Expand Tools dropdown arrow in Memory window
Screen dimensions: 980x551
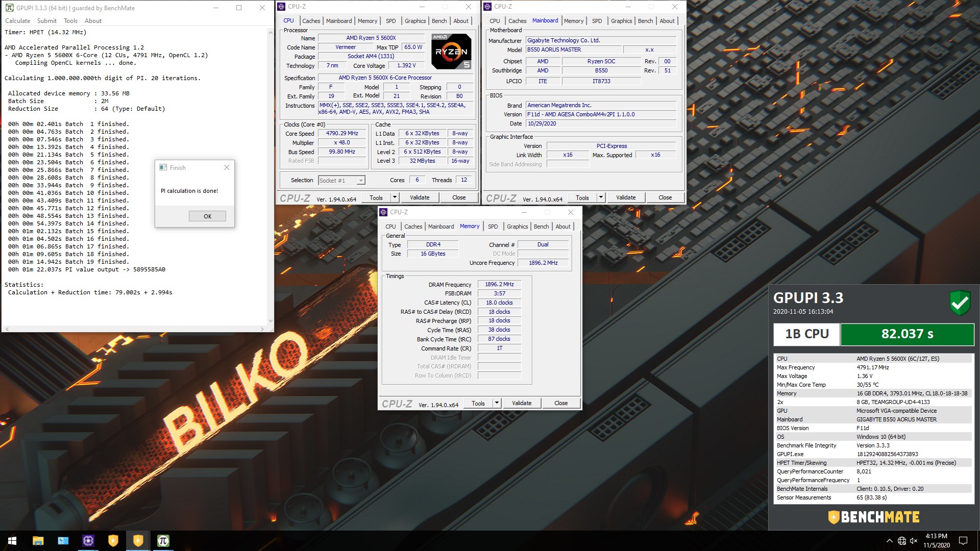(497, 403)
